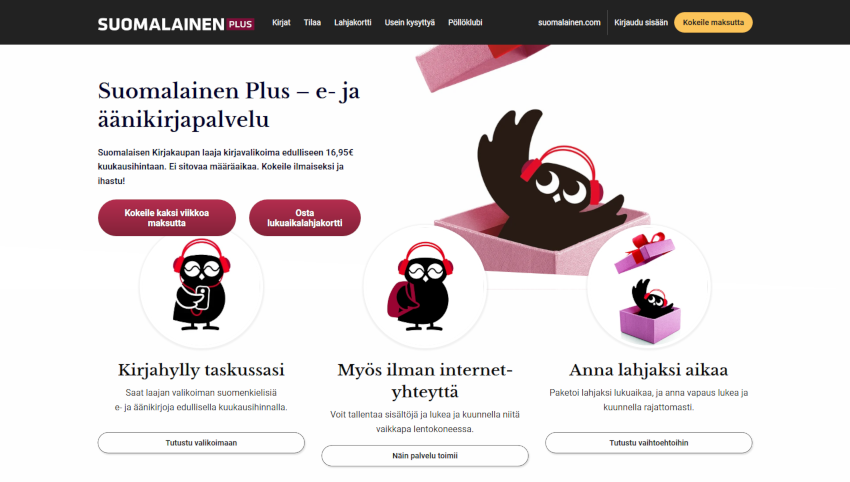Open the Kirjat menu item
The width and height of the screenshot is (850, 482).
[281, 22]
